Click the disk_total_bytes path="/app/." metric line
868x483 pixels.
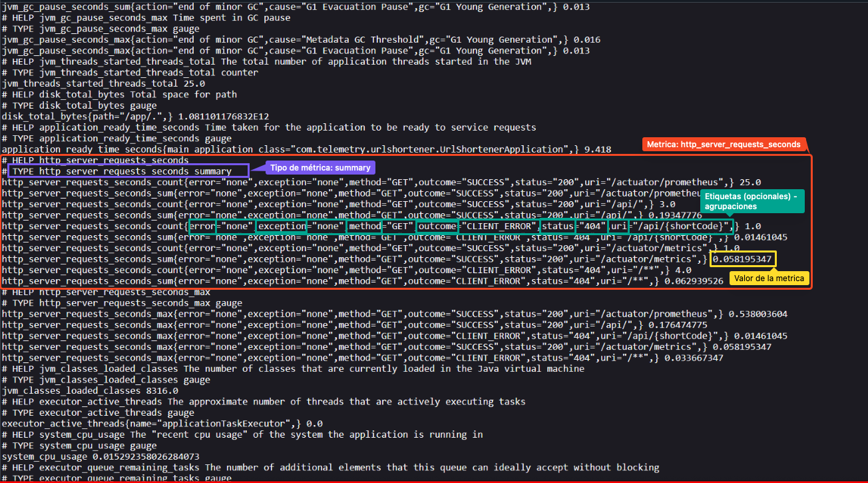135,116
